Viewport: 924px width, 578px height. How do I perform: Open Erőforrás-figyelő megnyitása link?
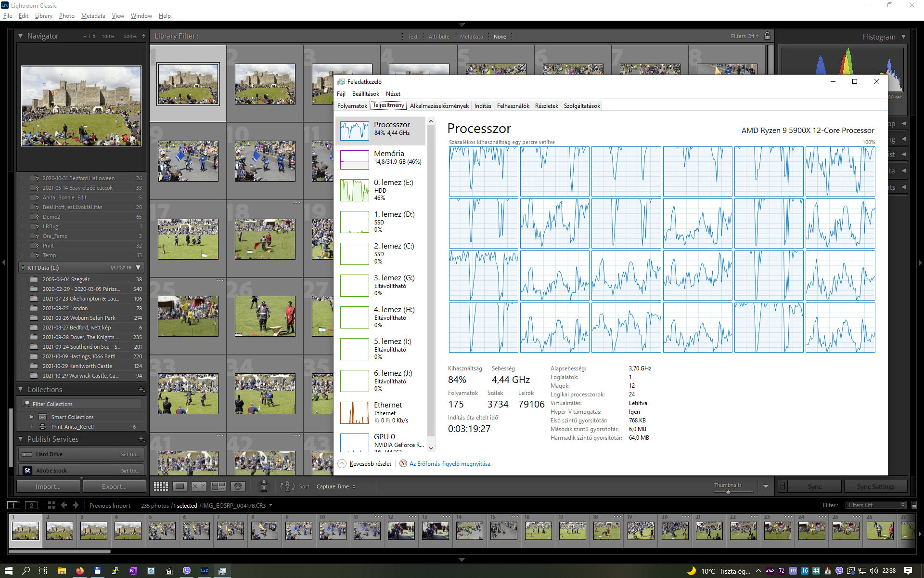pyautogui.click(x=449, y=464)
